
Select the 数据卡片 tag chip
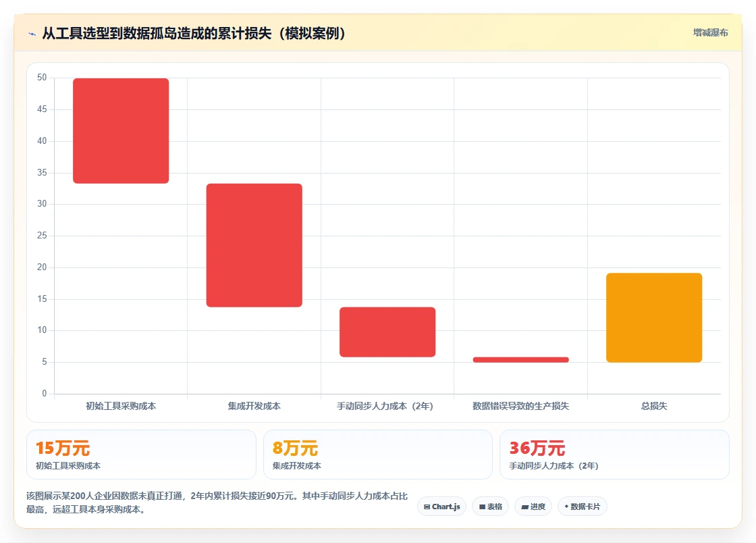(582, 507)
